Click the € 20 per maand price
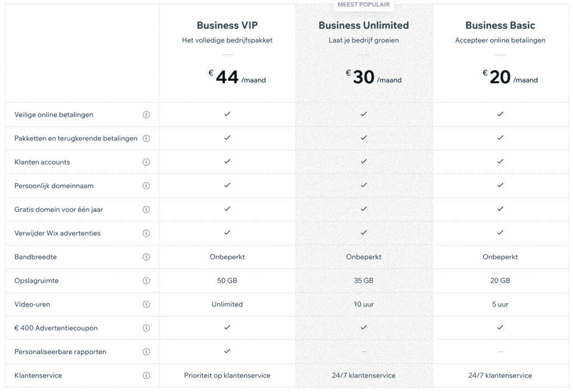Screen dimensions: 573x392 click(x=510, y=78)
